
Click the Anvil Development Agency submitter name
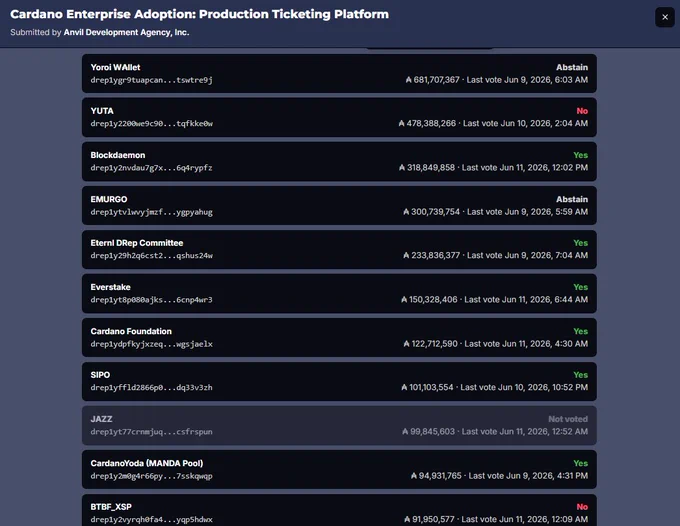pos(126,32)
